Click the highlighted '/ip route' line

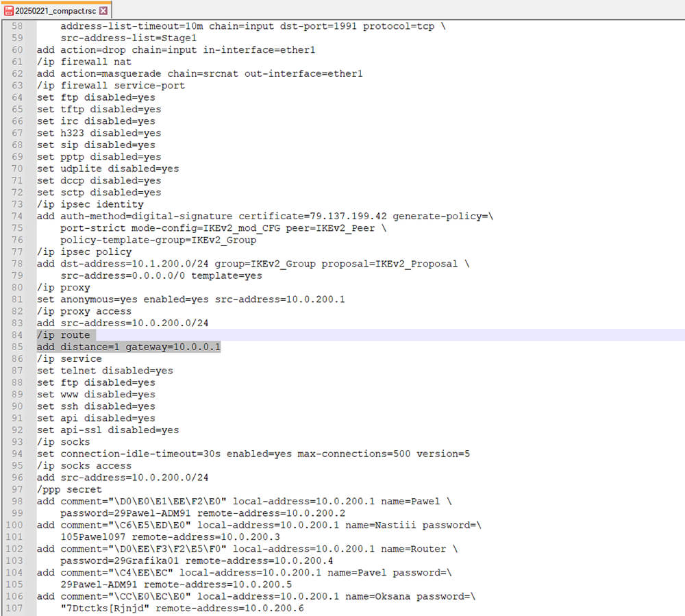point(63,335)
